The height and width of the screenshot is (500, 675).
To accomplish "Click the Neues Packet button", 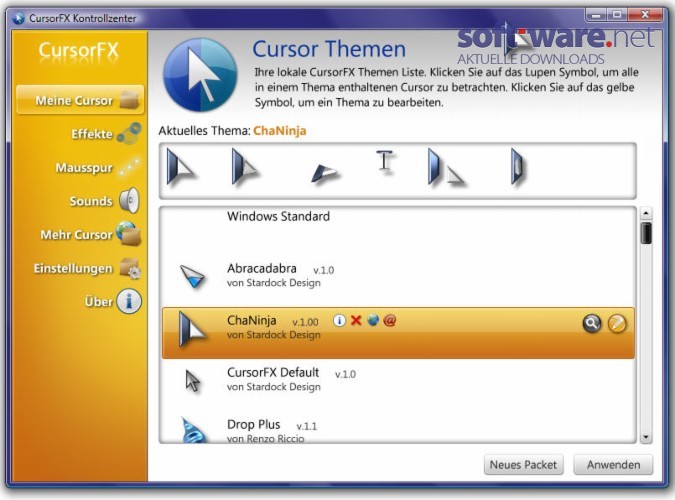I will tap(523, 465).
